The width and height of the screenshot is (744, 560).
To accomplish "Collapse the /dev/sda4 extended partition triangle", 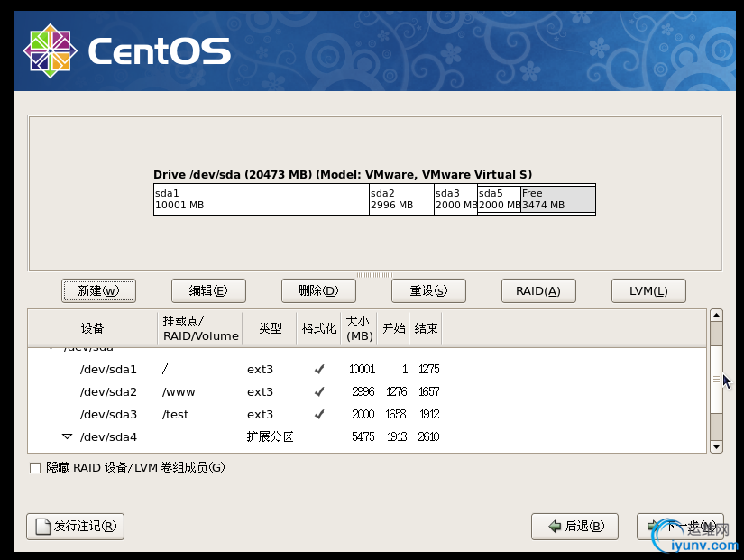I will pyautogui.click(x=67, y=436).
